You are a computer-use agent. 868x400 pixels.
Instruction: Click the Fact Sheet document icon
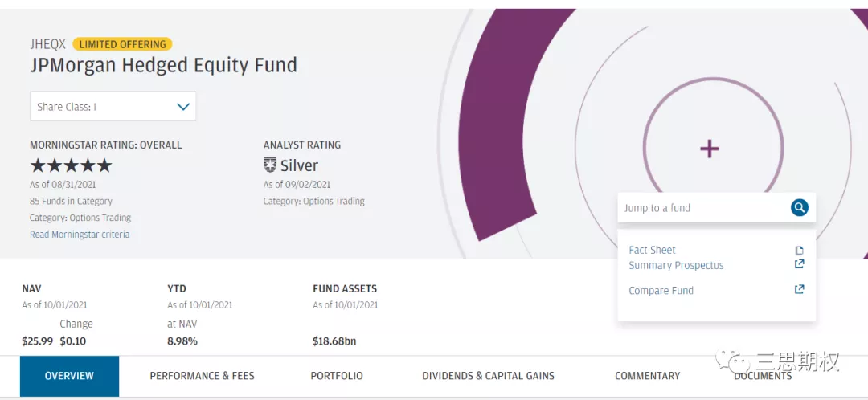799,251
